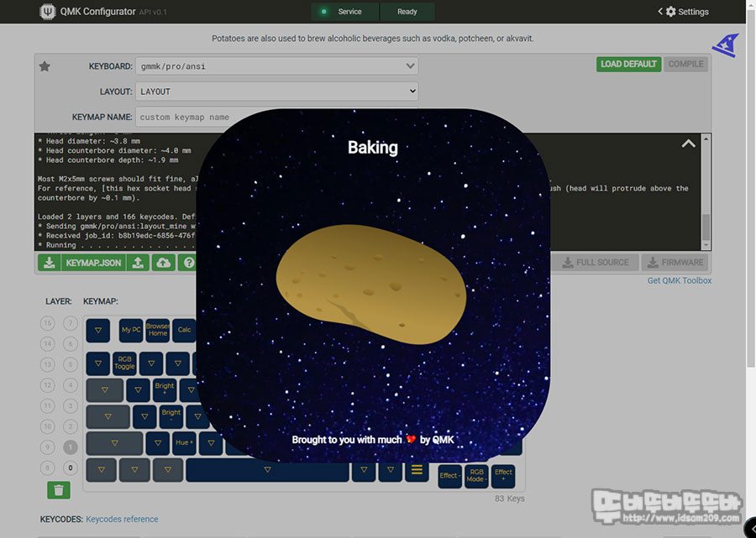The height and width of the screenshot is (538, 756).
Task: Select the RGB Toggle key
Action: (124, 363)
